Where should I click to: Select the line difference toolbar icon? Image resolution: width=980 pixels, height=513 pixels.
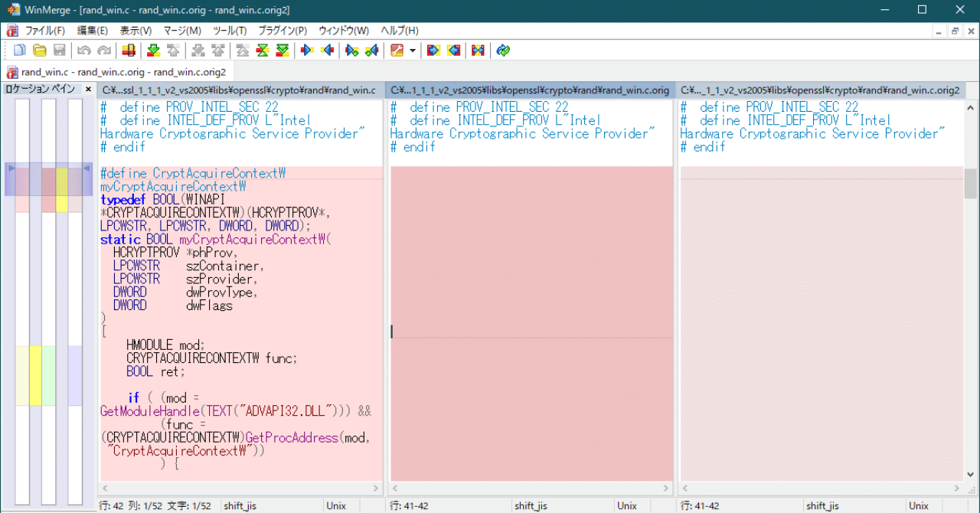click(129, 51)
